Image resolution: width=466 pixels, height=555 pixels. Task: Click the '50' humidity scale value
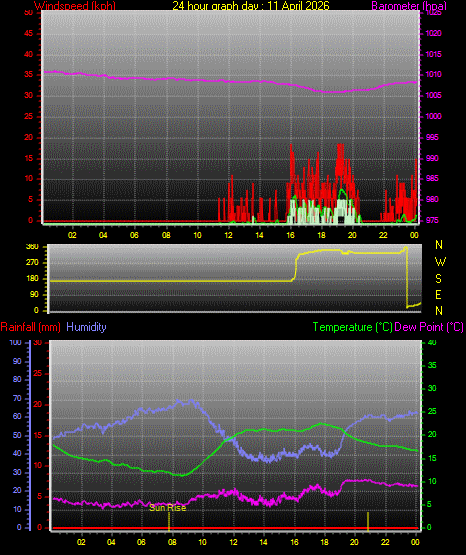click(x=17, y=436)
